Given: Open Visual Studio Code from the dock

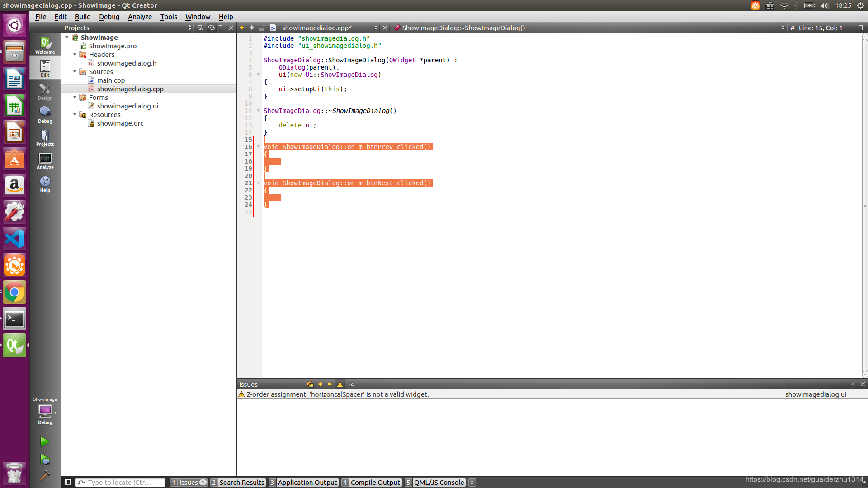Looking at the screenshot, I should coord(14,239).
